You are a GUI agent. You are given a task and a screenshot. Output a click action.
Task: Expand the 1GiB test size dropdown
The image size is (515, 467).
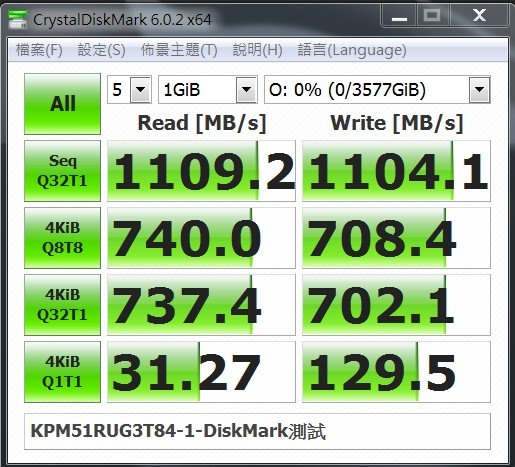pyautogui.click(x=246, y=90)
